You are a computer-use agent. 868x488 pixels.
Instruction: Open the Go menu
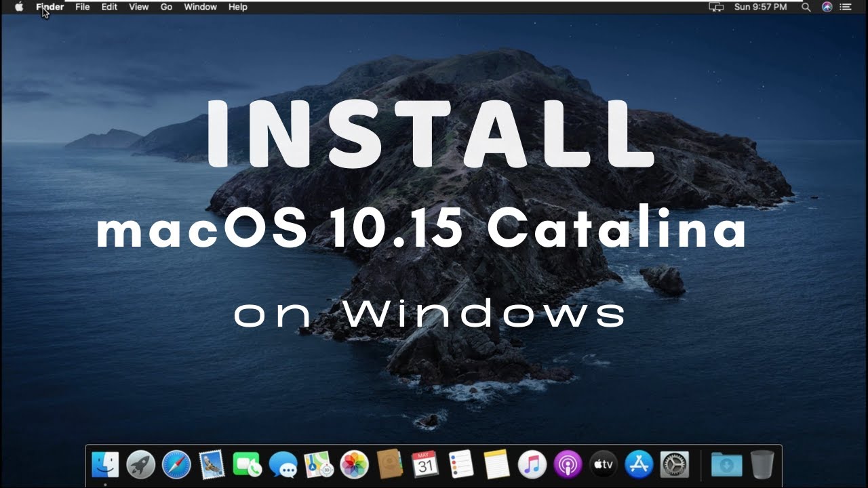click(166, 7)
